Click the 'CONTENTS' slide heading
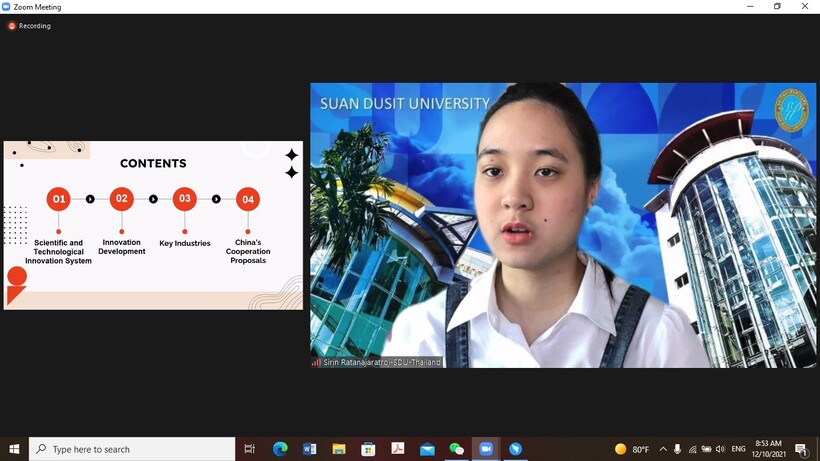The image size is (820, 461). [x=153, y=164]
